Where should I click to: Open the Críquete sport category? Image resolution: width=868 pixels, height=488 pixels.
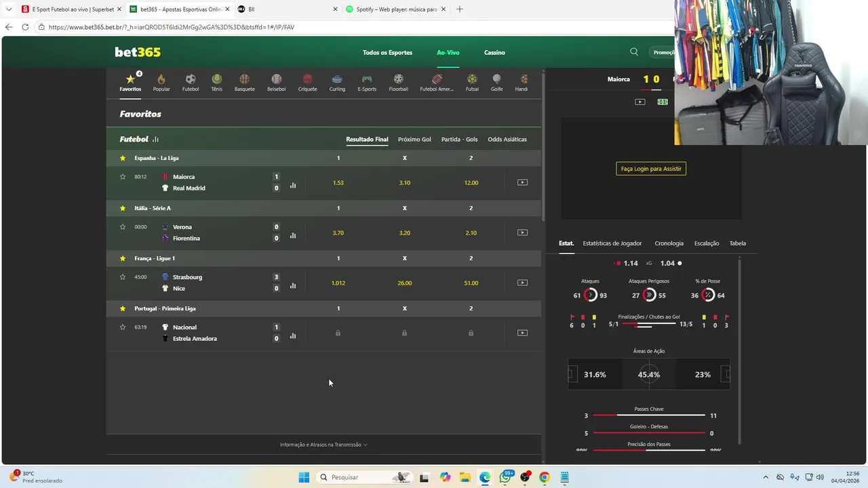pyautogui.click(x=307, y=83)
